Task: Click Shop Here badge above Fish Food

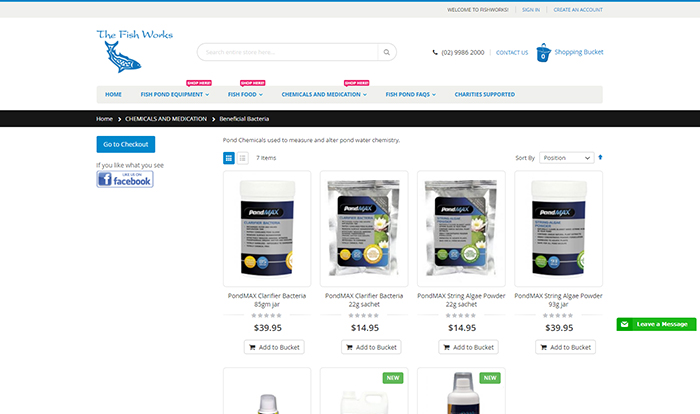Action: coord(253,83)
